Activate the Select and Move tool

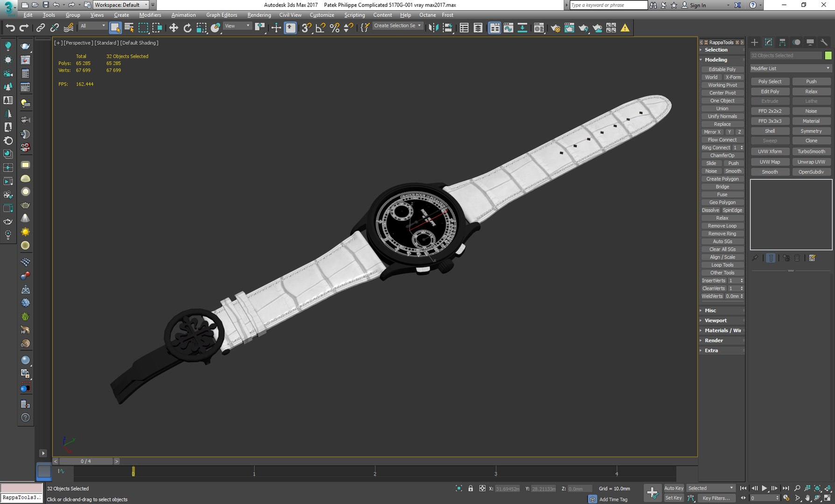click(x=173, y=28)
